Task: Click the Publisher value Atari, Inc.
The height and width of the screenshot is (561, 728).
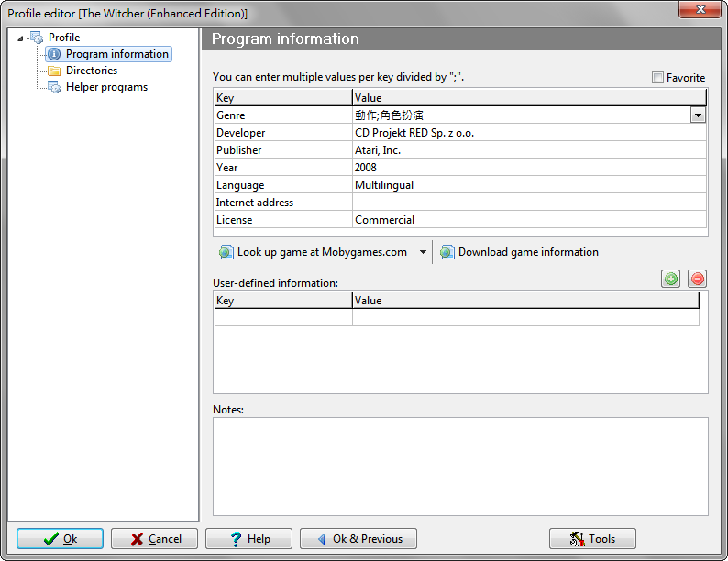Action: point(529,150)
